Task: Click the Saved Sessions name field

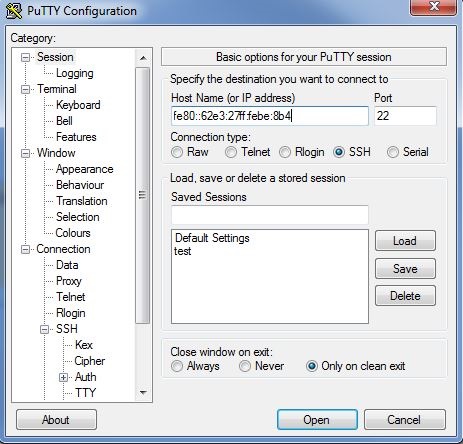Action: pos(270,215)
